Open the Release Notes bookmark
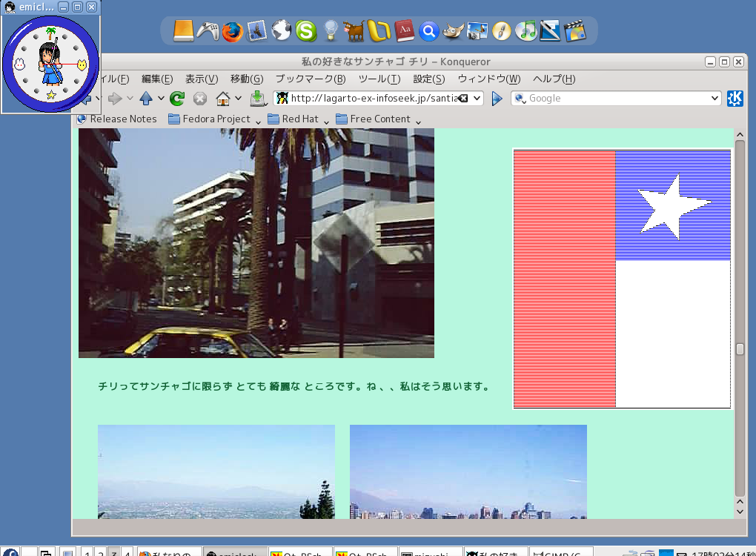The image size is (756, 556). pyautogui.click(x=123, y=119)
